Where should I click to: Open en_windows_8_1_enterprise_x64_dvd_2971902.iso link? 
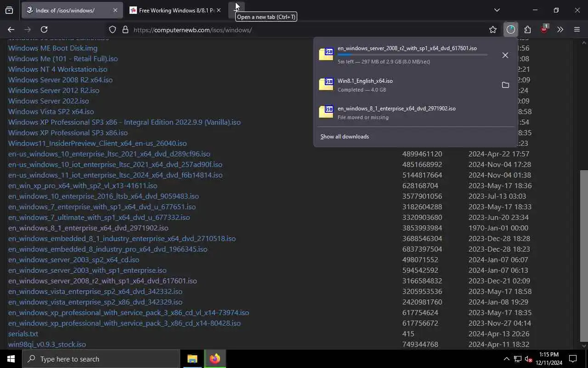pos(88,228)
